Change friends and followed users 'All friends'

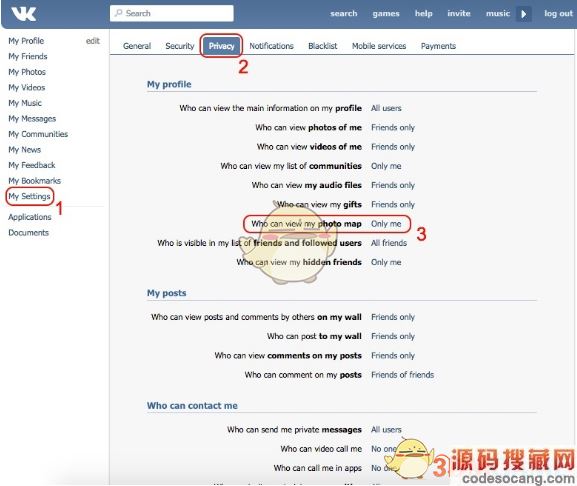pos(389,243)
